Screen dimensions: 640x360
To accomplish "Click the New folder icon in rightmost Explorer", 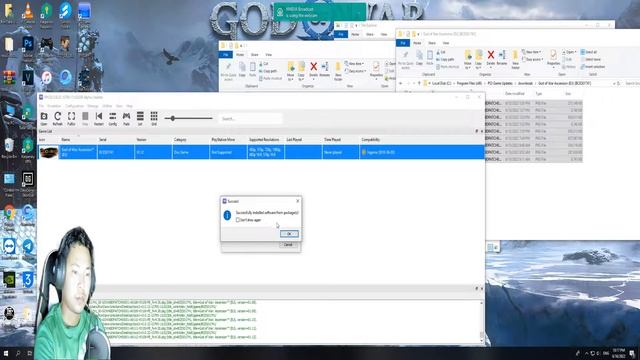I will click(x=515, y=59).
